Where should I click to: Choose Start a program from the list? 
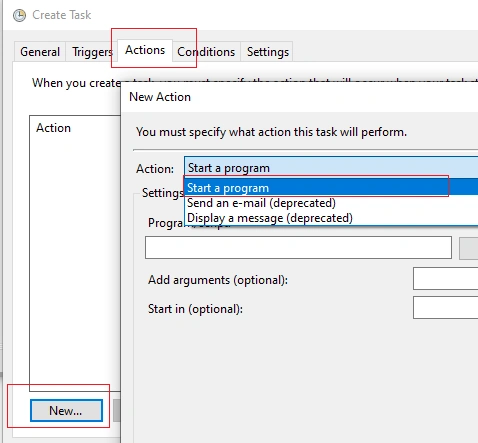[x=331, y=188]
